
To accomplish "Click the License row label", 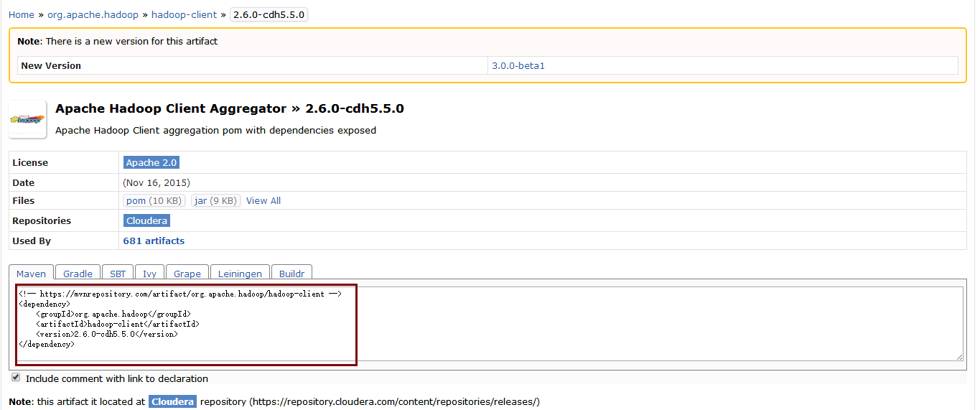I will (x=30, y=162).
